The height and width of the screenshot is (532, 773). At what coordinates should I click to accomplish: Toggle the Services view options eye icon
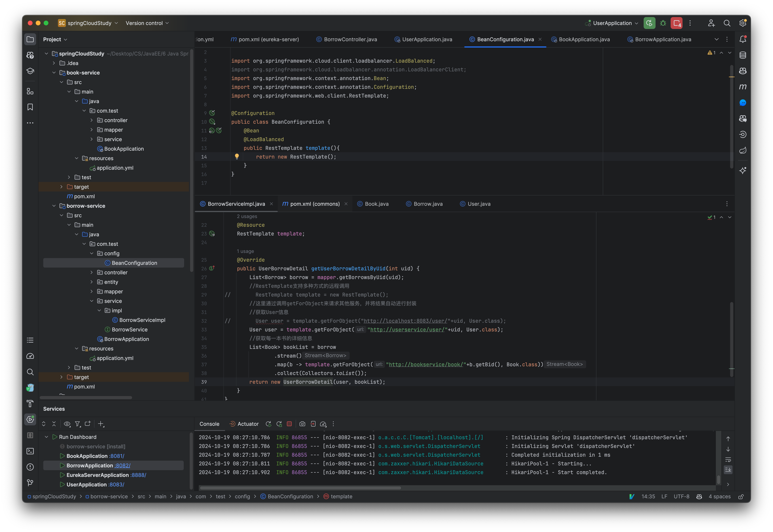67,424
